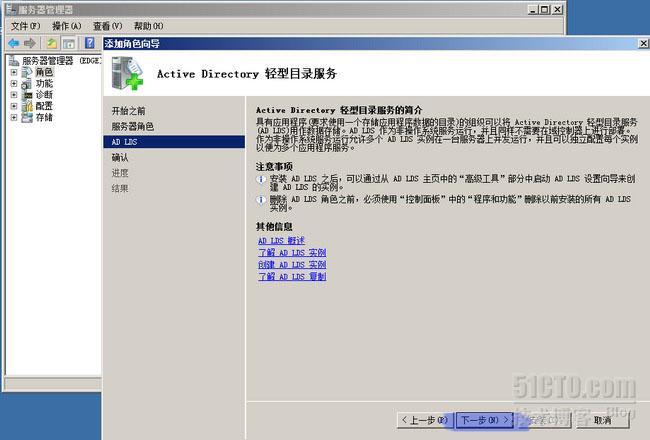Open the 创建 AD LDS 实例 link

coord(292,265)
